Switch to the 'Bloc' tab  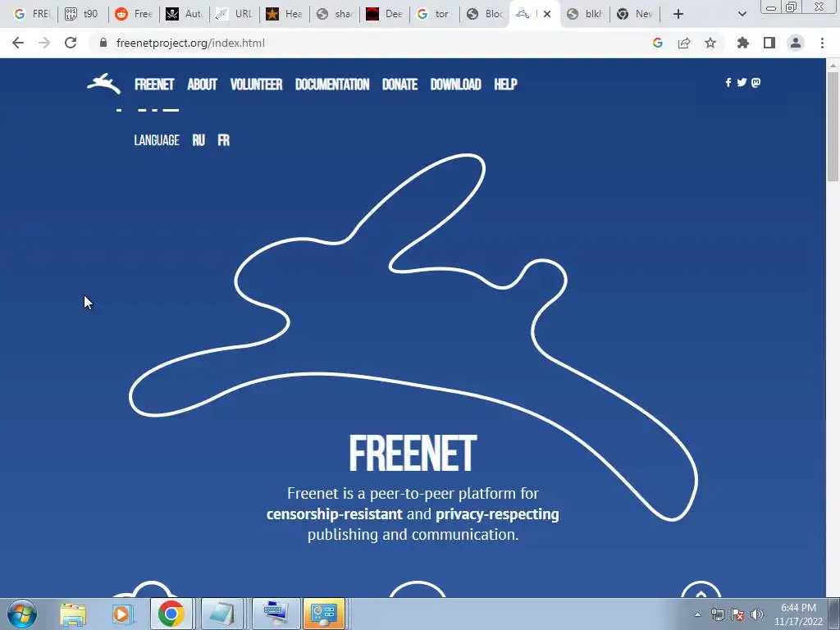[x=485, y=14]
